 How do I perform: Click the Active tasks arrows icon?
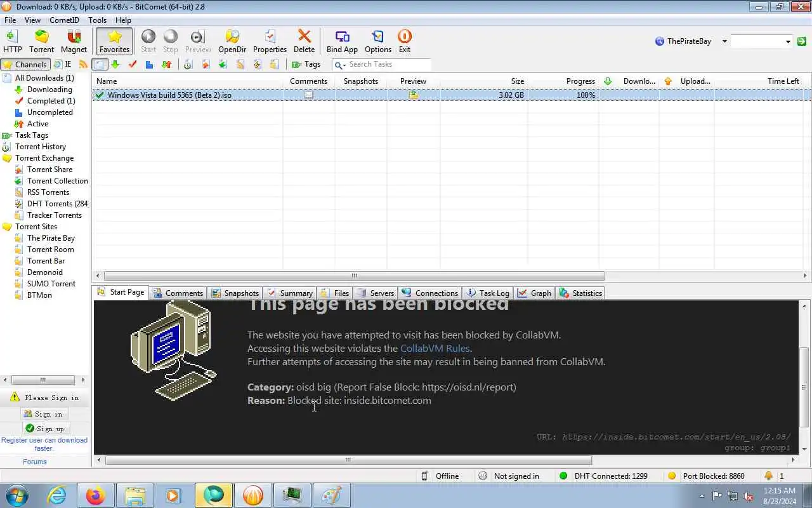166,64
